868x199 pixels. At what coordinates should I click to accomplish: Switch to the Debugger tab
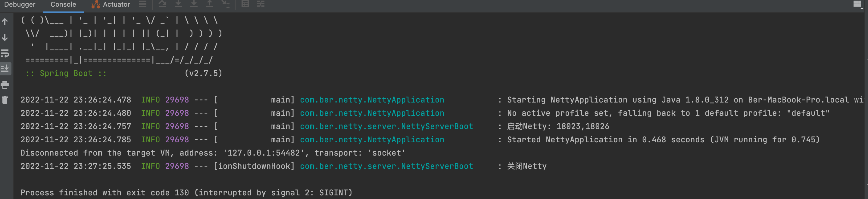[x=20, y=5]
